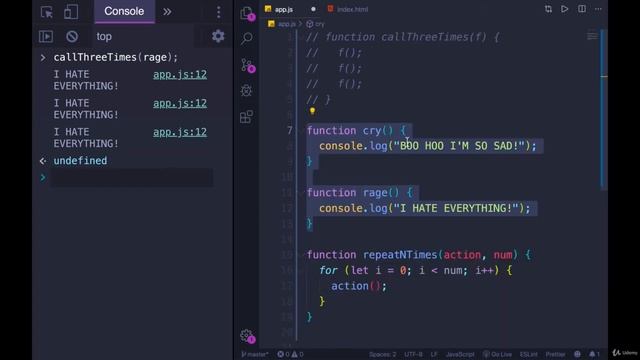Screen dimensions: 640x360
Task: Click the undefined return value
Action: pos(80,161)
